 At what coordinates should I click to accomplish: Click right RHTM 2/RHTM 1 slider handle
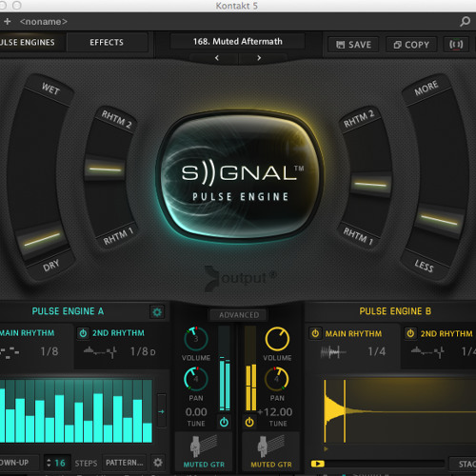point(370,184)
